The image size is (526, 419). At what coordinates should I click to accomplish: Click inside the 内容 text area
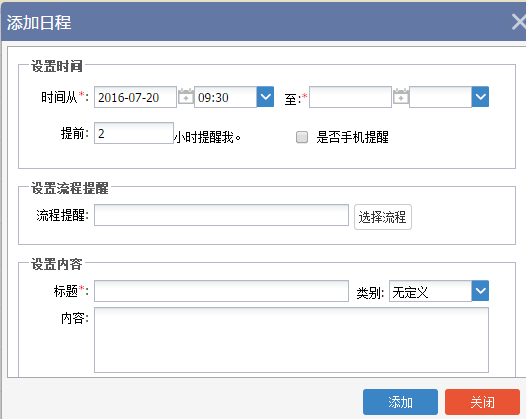tap(291, 340)
